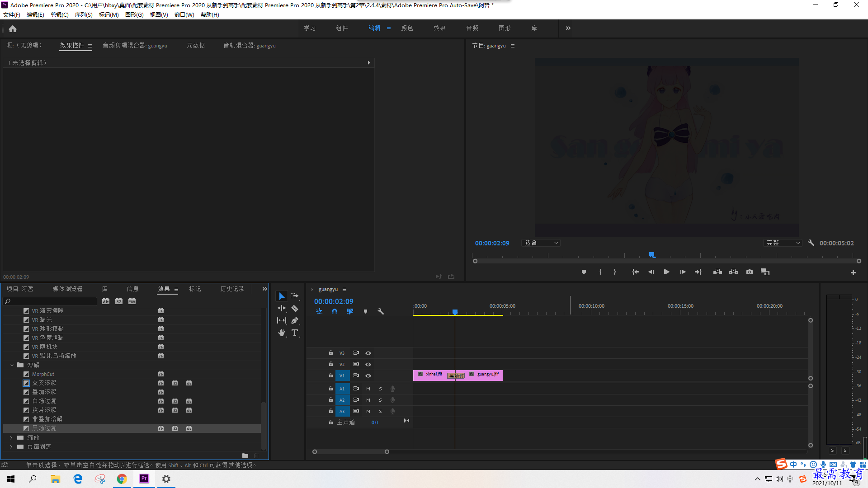
Task: Click program monitor playhead marker
Action: coord(652,255)
